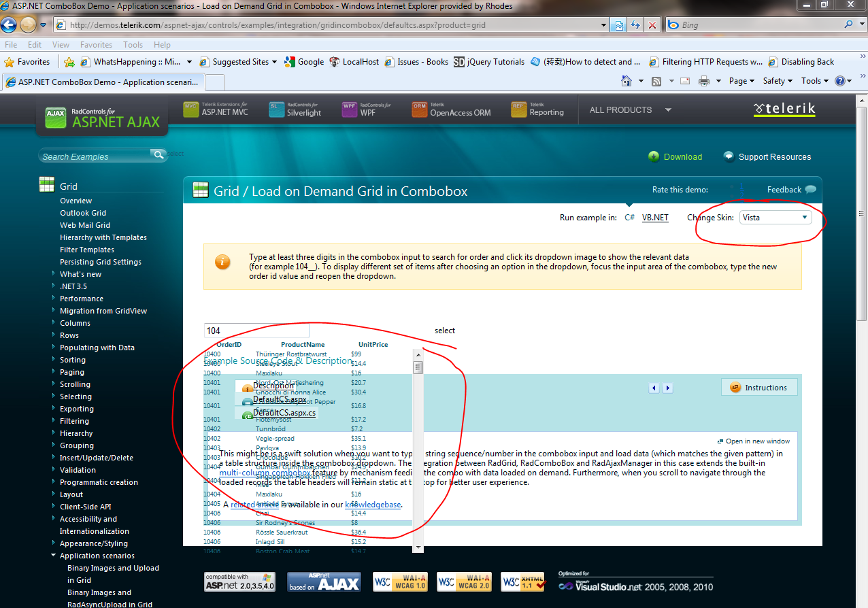Click the Support Resources icon
This screenshot has height=608, width=868.
coord(729,156)
